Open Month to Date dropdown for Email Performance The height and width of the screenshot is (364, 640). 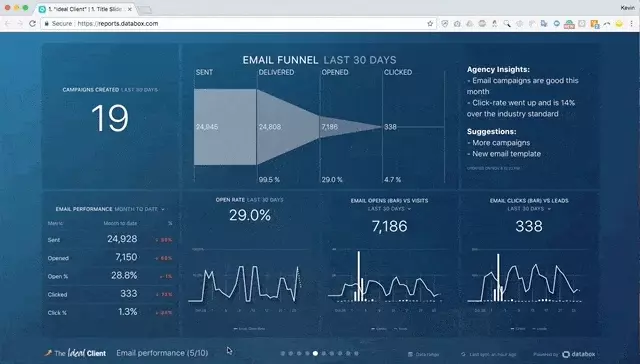click(x=162, y=209)
